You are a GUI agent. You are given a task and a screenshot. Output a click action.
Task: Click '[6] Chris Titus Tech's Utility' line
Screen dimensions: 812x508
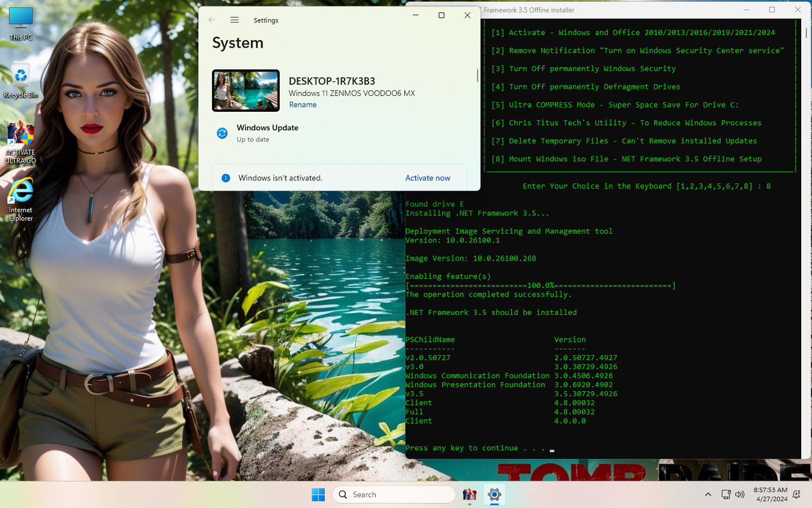[x=626, y=123]
